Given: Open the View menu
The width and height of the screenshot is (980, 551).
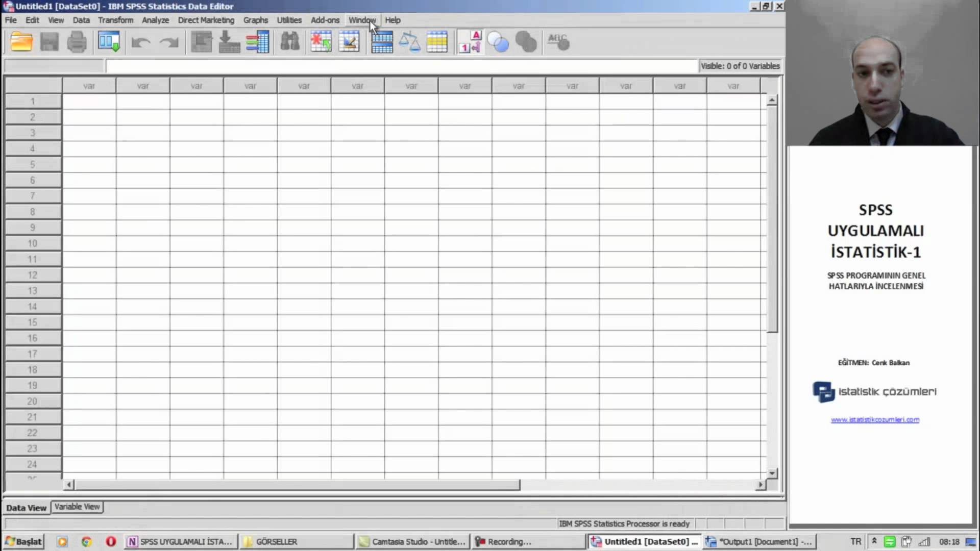Looking at the screenshot, I should click(56, 20).
